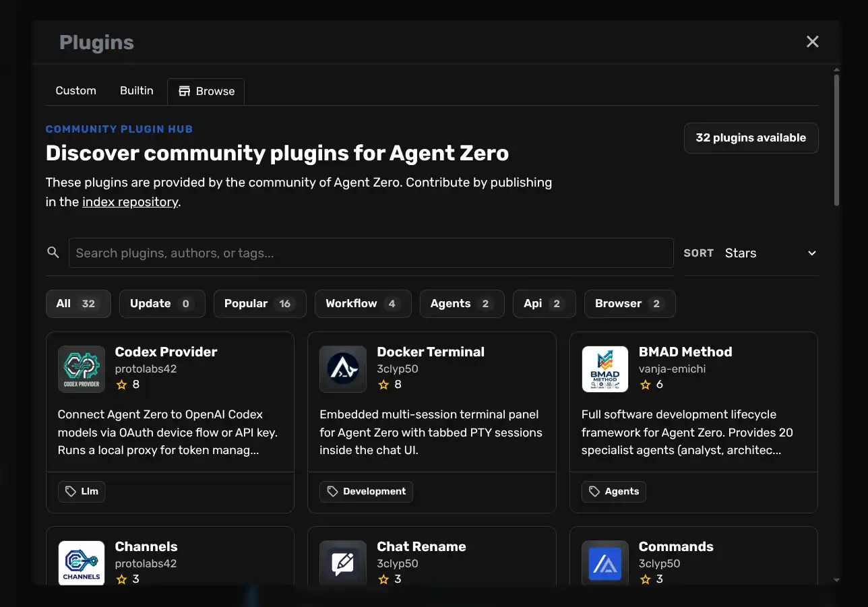Click the 32 plugins available button
Screen dimensions: 868x607
(751, 137)
